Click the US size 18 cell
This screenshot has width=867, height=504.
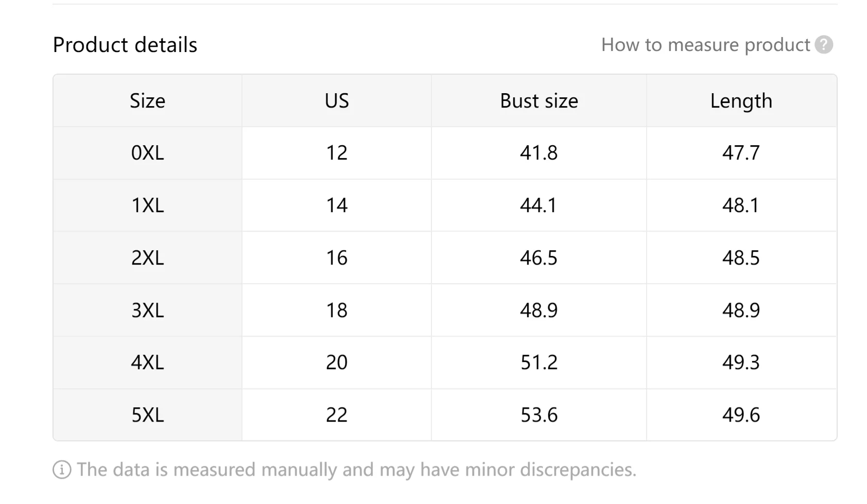pyautogui.click(x=337, y=310)
